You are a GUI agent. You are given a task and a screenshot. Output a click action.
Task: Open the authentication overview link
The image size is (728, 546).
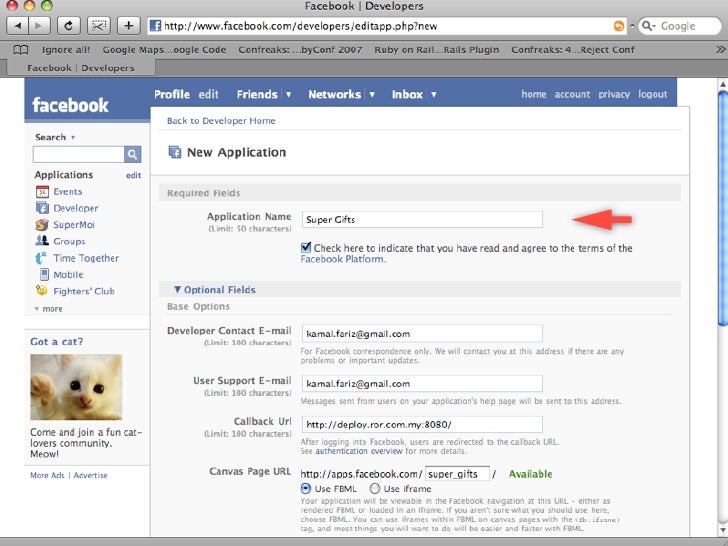pos(359,451)
